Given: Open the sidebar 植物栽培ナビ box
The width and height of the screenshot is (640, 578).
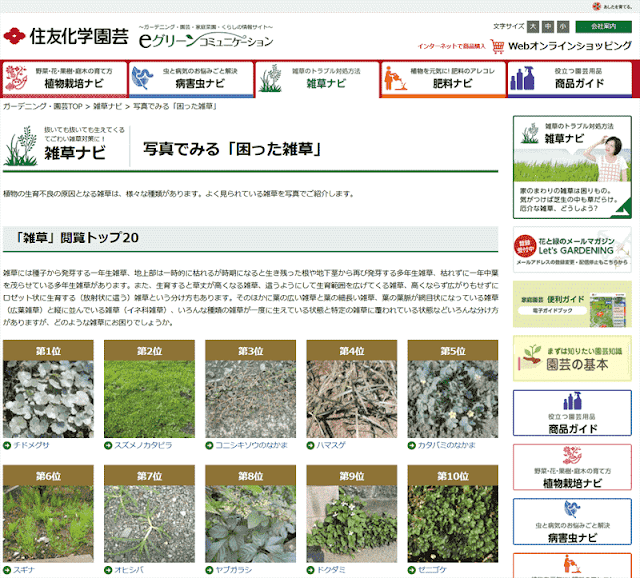Looking at the screenshot, I should pos(572,467).
